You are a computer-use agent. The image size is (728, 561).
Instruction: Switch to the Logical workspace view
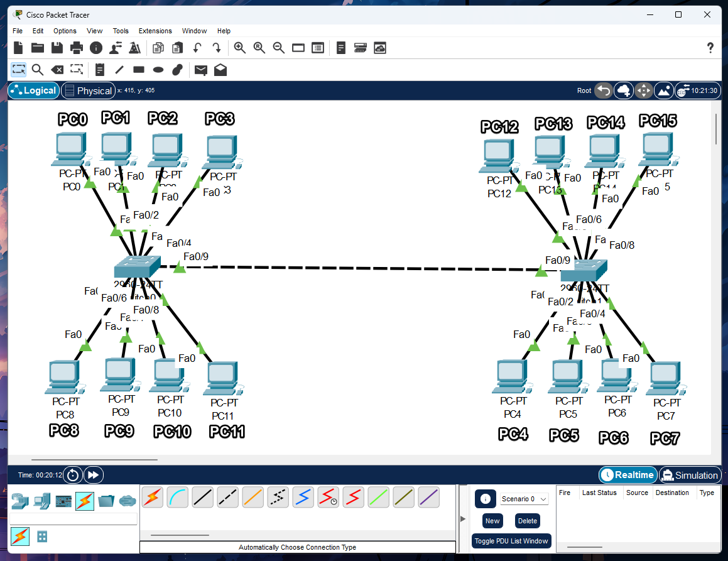click(x=34, y=90)
